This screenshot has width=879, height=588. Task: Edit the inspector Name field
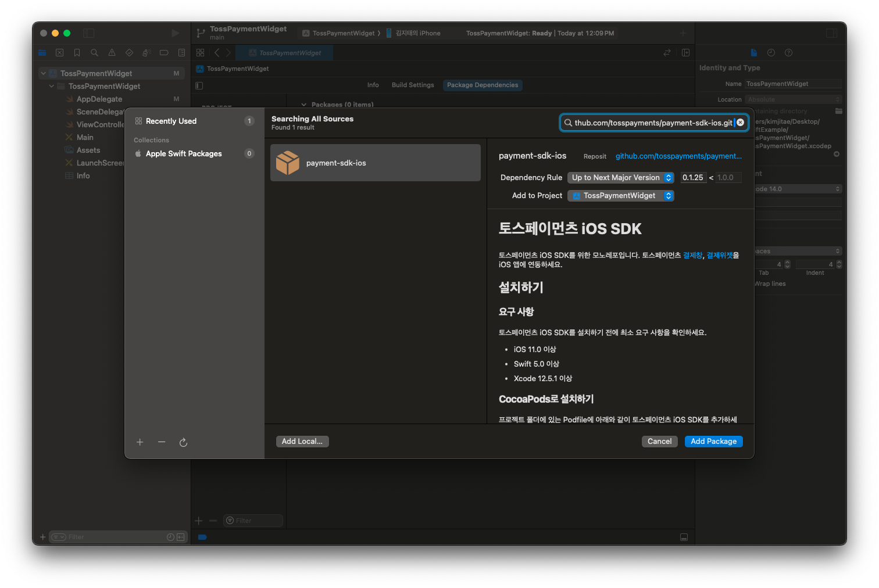pos(793,84)
